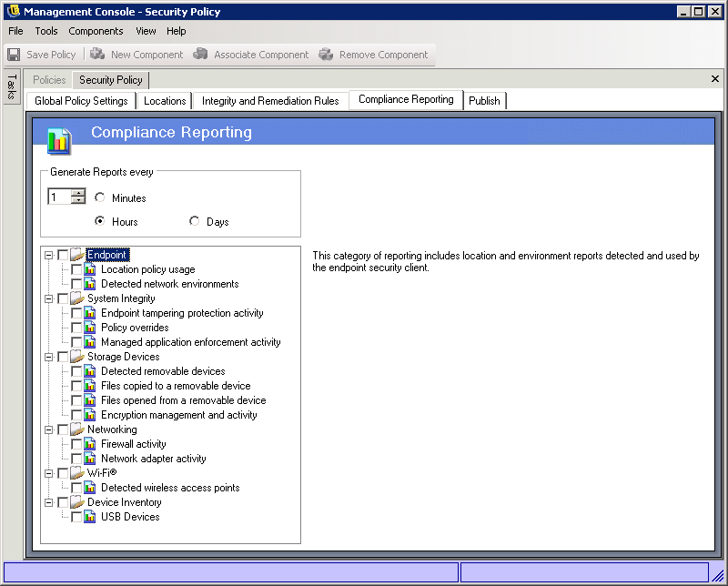Click the Storage Devices folder icon

pos(77,357)
